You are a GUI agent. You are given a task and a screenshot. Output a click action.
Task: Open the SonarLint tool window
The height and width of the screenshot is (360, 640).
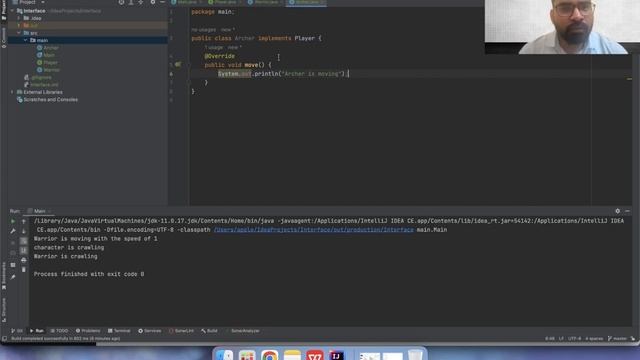pos(181,331)
